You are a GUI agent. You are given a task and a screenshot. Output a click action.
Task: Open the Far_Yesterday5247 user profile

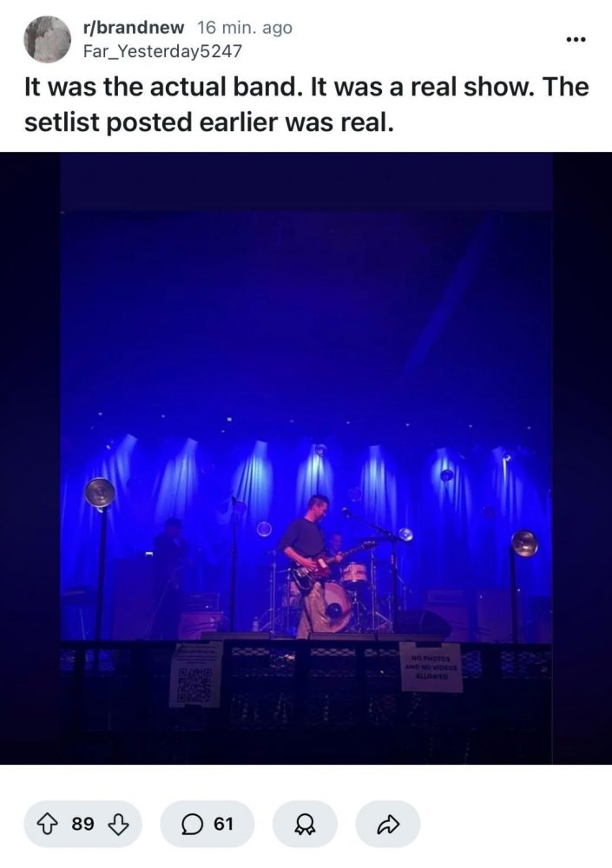(x=162, y=51)
